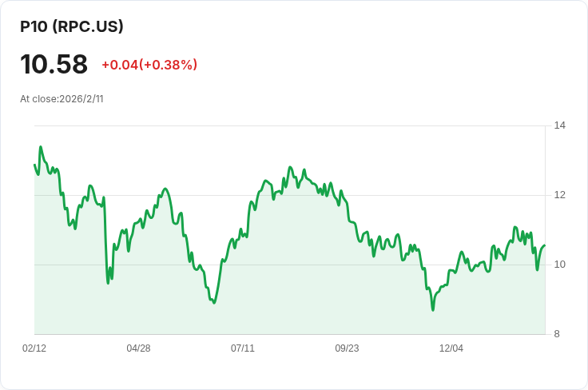
Task: Click the At close 2026/2/11 date label
Action: [62, 99]
